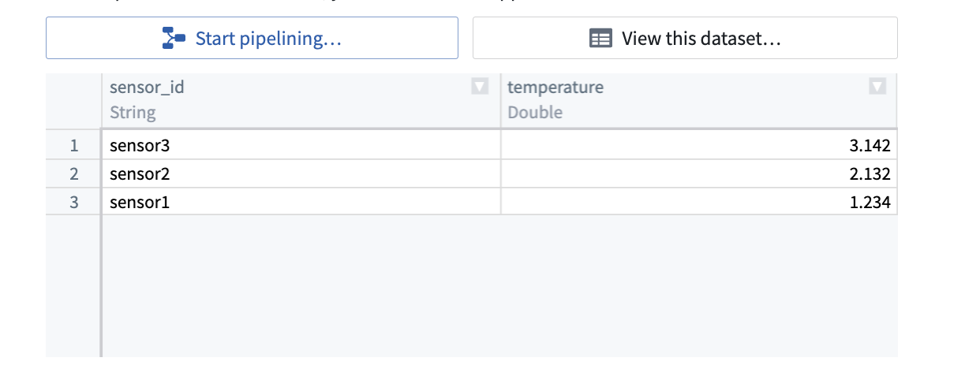Select row number 2
Image resolution: width=980 pixels, height=380 pixels.
tap(74, 174)
